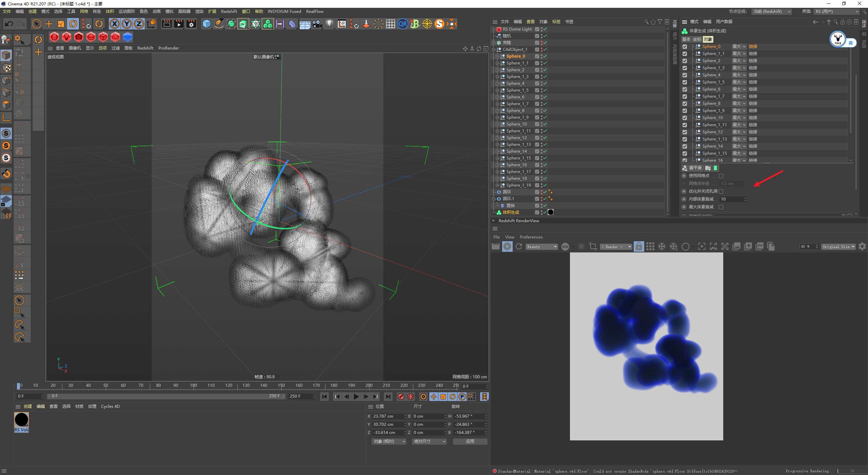This screenshot has width=868, height=475.
Task: Select the Move tool icon
Action: (x=49, y=24)
